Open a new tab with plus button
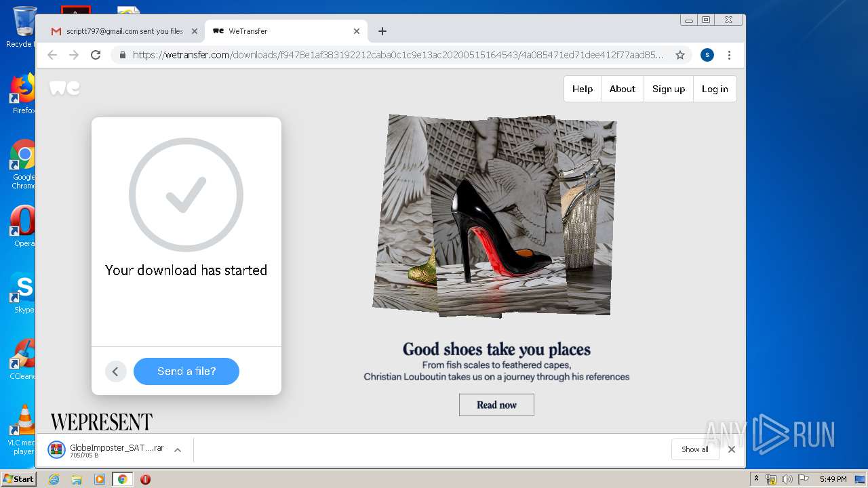 point(382,31)
